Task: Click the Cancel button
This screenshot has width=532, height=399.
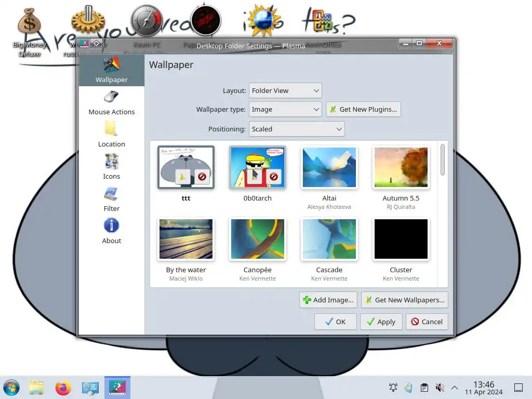Action: coord(427,322)
